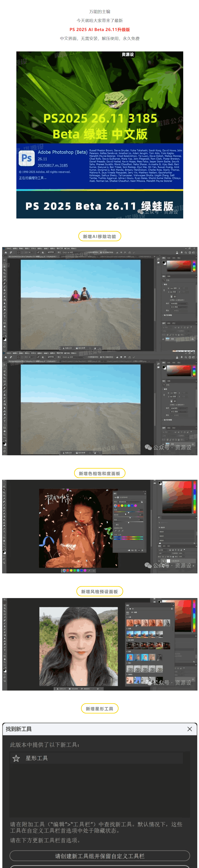The height and width of the screenshot is (868, 199).
Task: Click the 请在下方更新工具栏首选项 text
Action: 45,840
